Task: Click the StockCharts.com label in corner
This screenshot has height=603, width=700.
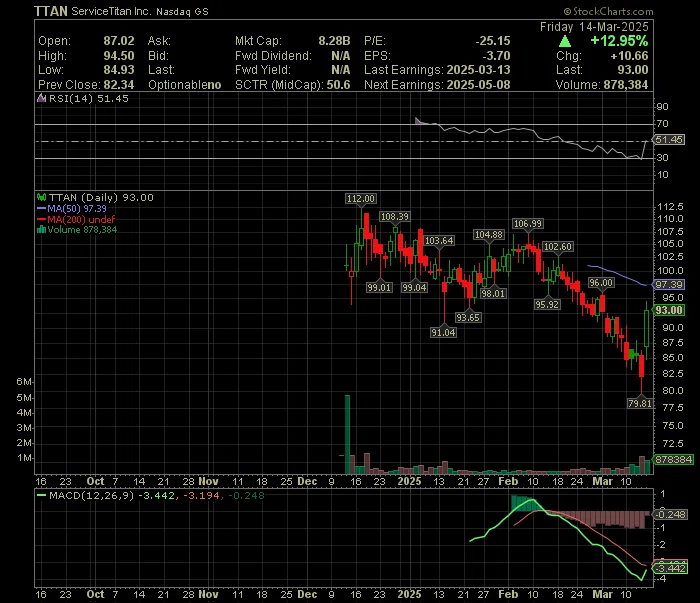Action: [x=608, y=12]
